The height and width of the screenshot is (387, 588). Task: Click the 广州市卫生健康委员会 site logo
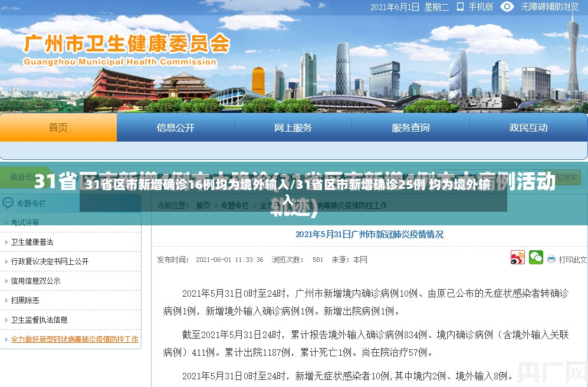point(127,43)
